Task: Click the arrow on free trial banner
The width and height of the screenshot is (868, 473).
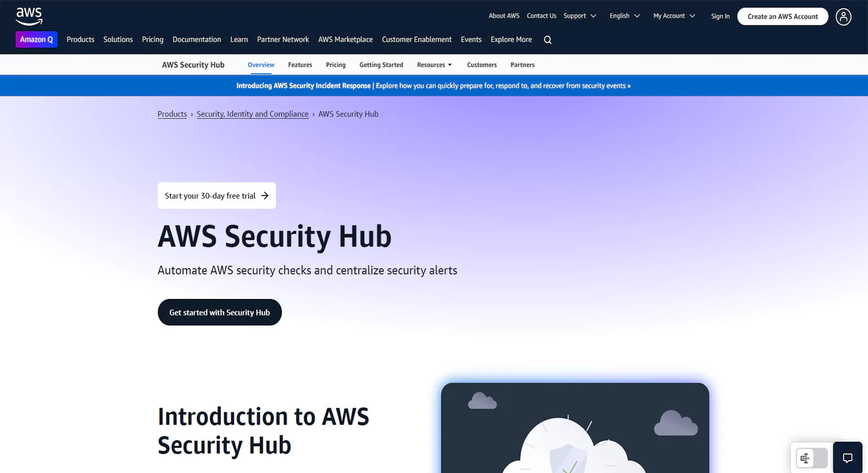Action: point(265,196)
